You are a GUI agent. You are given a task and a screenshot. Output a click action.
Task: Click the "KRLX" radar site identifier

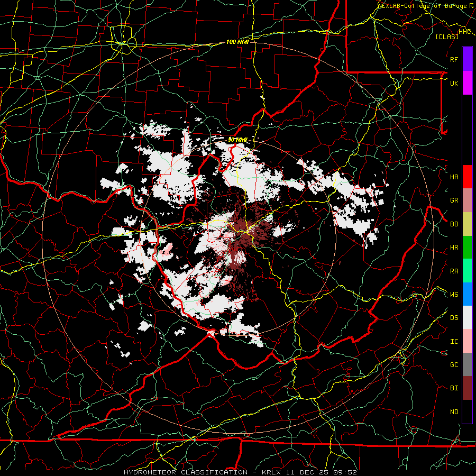pos(271,472)
